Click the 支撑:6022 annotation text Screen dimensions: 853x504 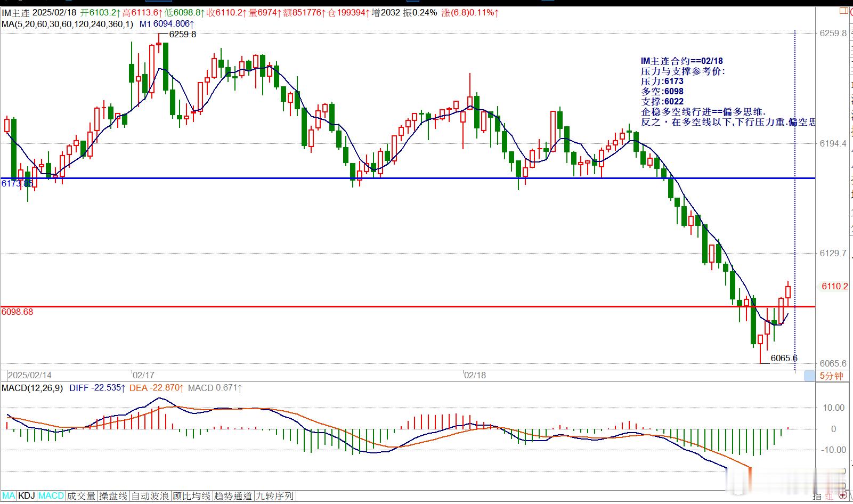click(662, 101)
